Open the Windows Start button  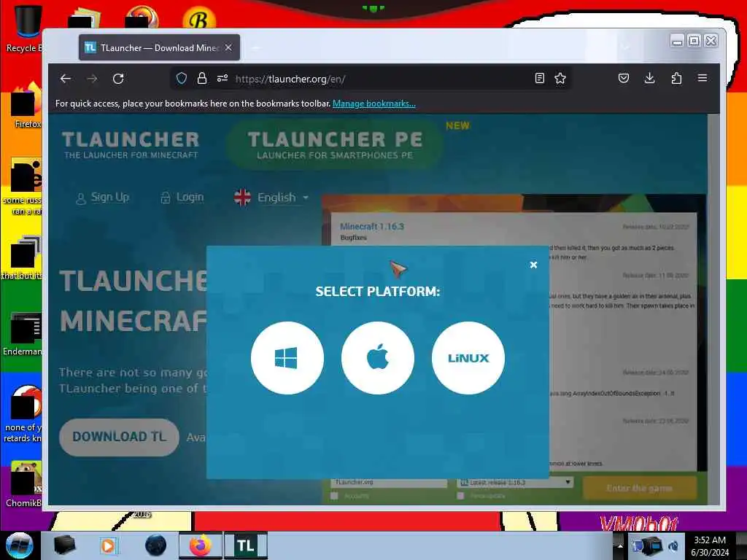click(x=19, y=545)
